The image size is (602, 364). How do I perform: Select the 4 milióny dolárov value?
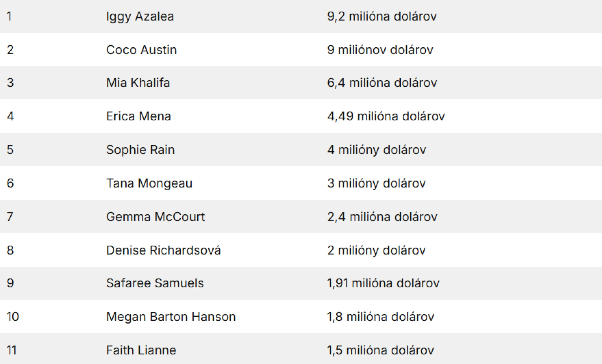click(x=377, y=150)
